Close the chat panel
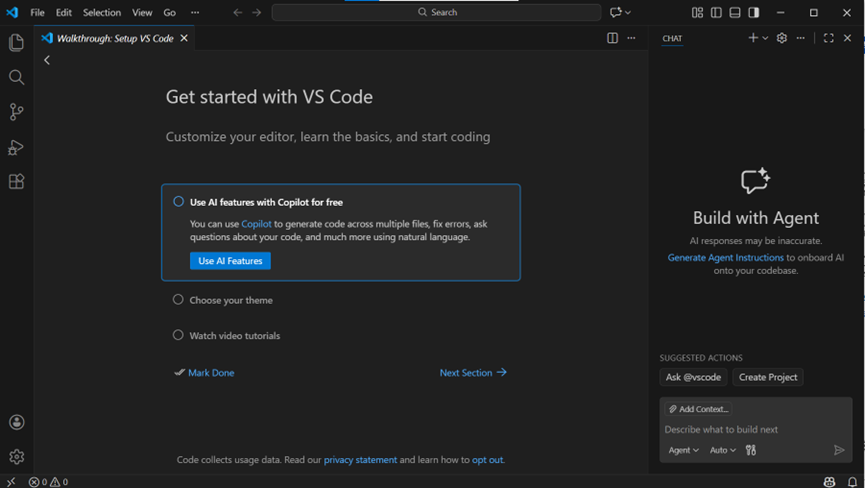 click(847, 38)
